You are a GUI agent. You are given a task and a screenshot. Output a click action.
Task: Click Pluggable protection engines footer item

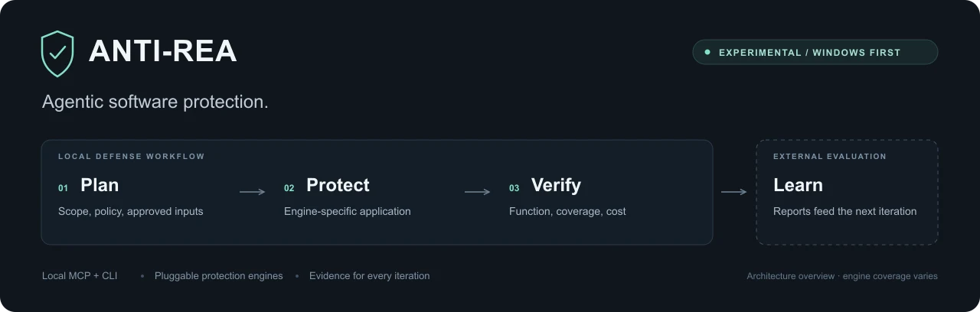click(218, 276)
